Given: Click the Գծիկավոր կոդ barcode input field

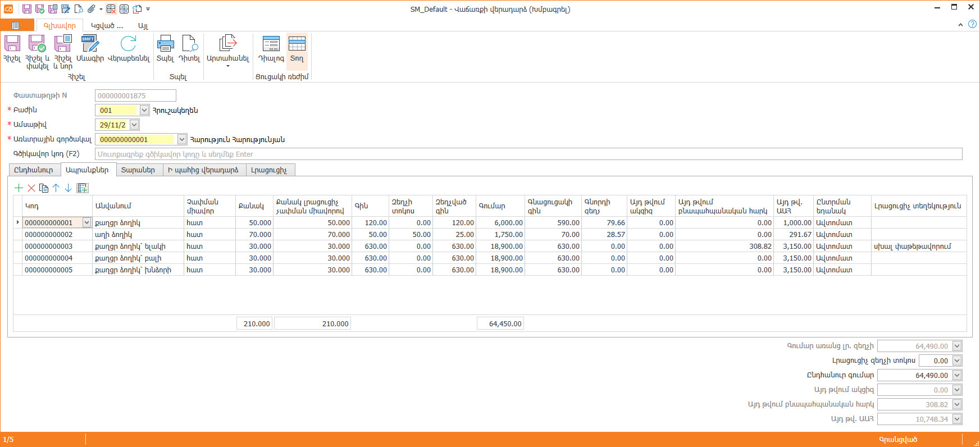Looking at the screenshot, I should [528, 154].
